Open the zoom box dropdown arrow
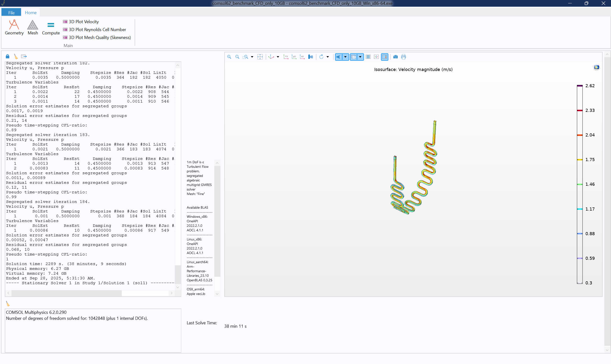 (252, 57)
